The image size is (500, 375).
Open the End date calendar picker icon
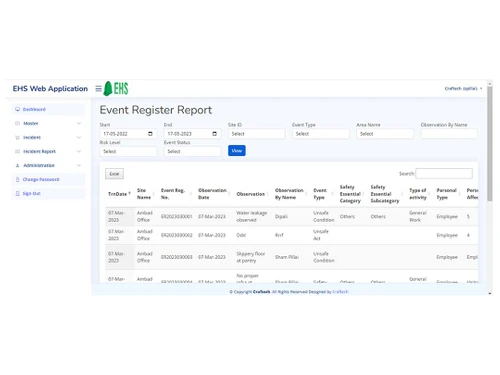(x=215, y=134)
